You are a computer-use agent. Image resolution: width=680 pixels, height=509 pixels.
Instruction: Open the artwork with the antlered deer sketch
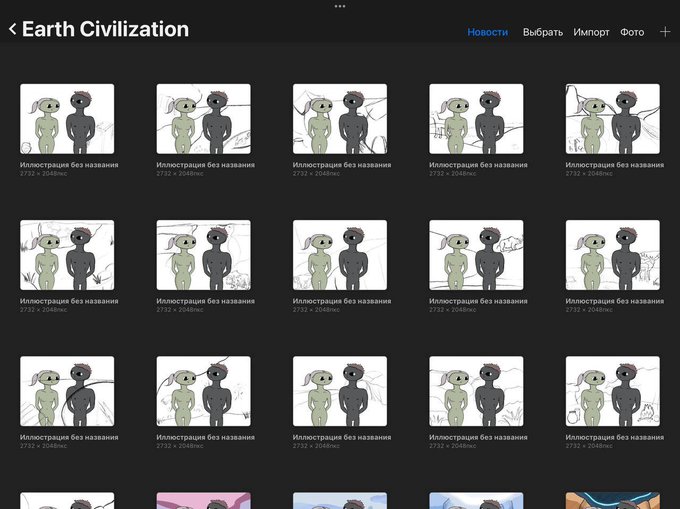[612, 255]
